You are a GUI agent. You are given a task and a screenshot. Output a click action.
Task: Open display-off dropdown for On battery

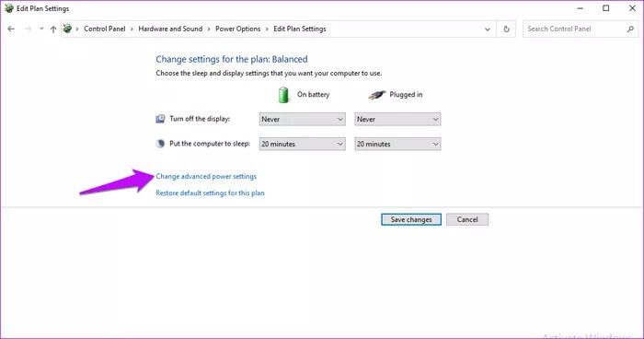[x=303, y=120]
